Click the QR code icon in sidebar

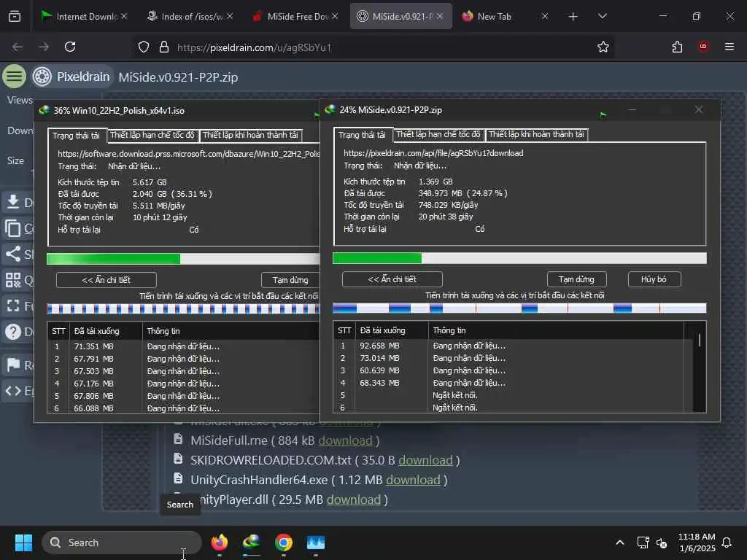pos(13,280)
